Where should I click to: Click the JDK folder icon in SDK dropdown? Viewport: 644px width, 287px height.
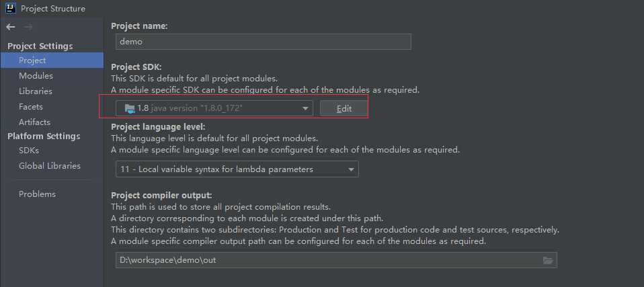[x=130, y=108]
